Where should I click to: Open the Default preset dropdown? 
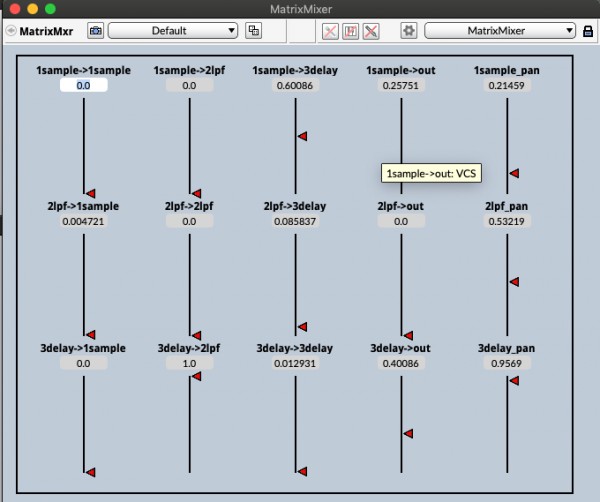coord(173,31)
